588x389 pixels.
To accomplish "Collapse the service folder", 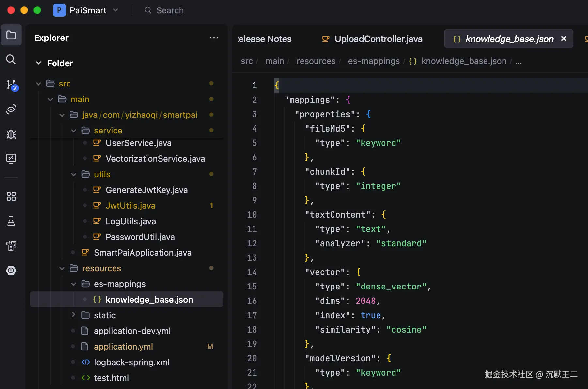I will [x=73, y=131].
